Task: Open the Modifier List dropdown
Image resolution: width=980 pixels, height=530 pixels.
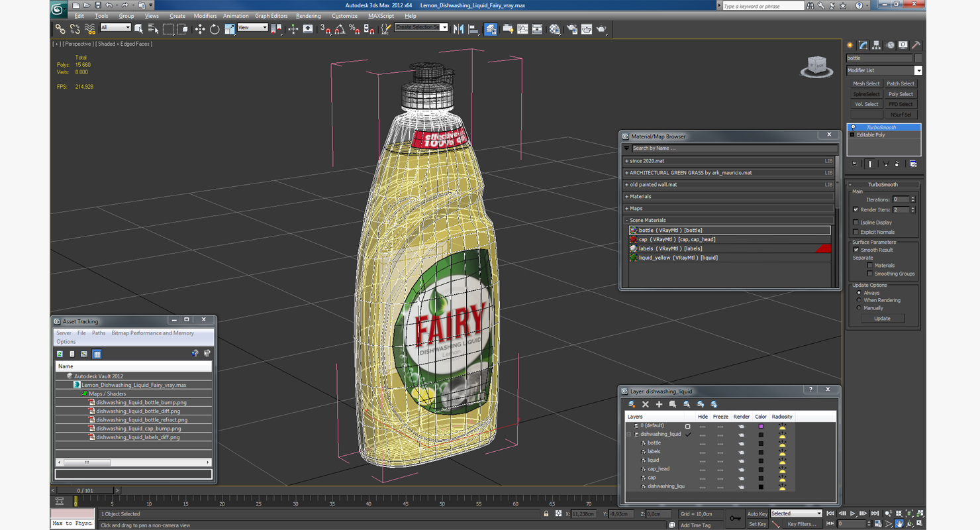Action: pos(884,70)
